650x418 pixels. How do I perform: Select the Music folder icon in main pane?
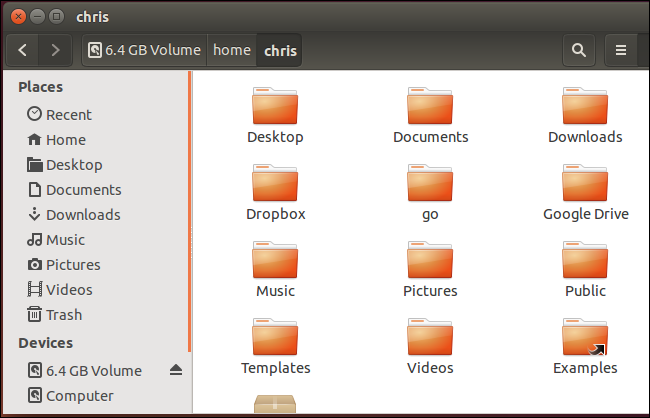pos(275,260)
